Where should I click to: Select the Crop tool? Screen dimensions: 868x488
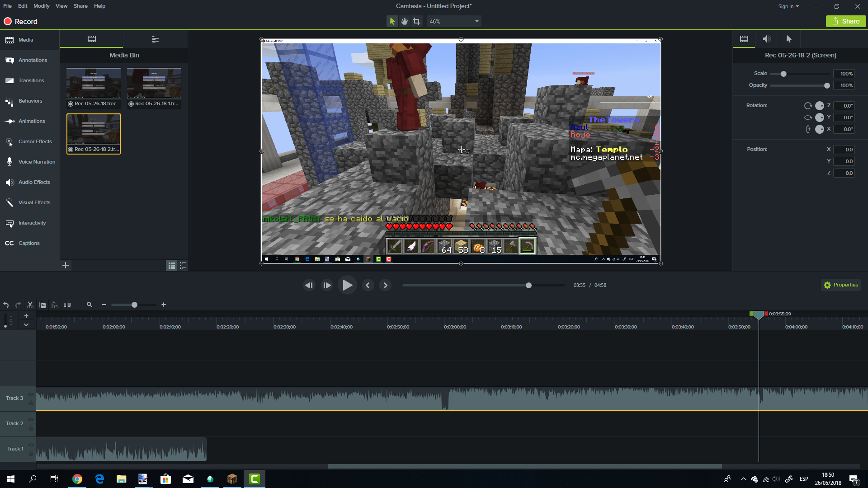[x=417, y=21]
